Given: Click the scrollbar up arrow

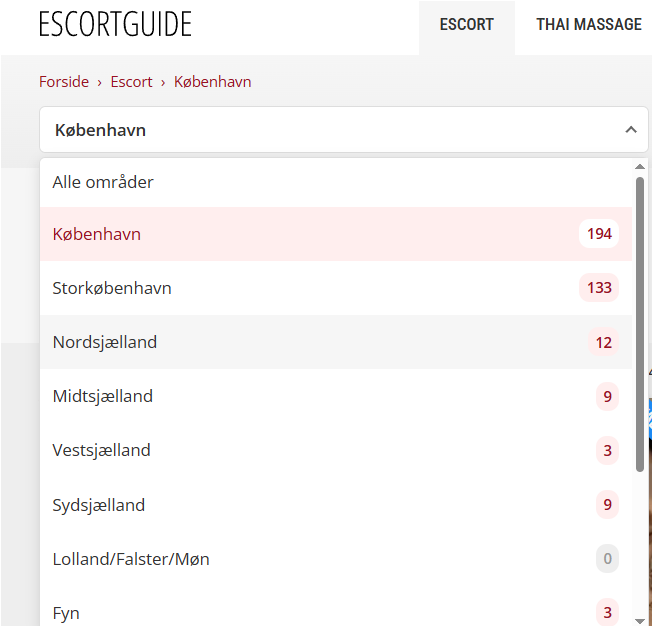Looking at the screenshot, I should (x=640, y=167).
